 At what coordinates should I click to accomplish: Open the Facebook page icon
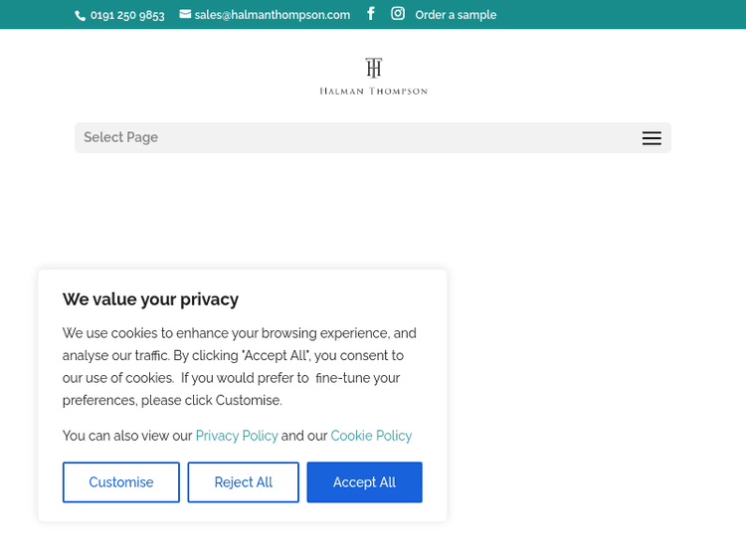tap(371, 14)
